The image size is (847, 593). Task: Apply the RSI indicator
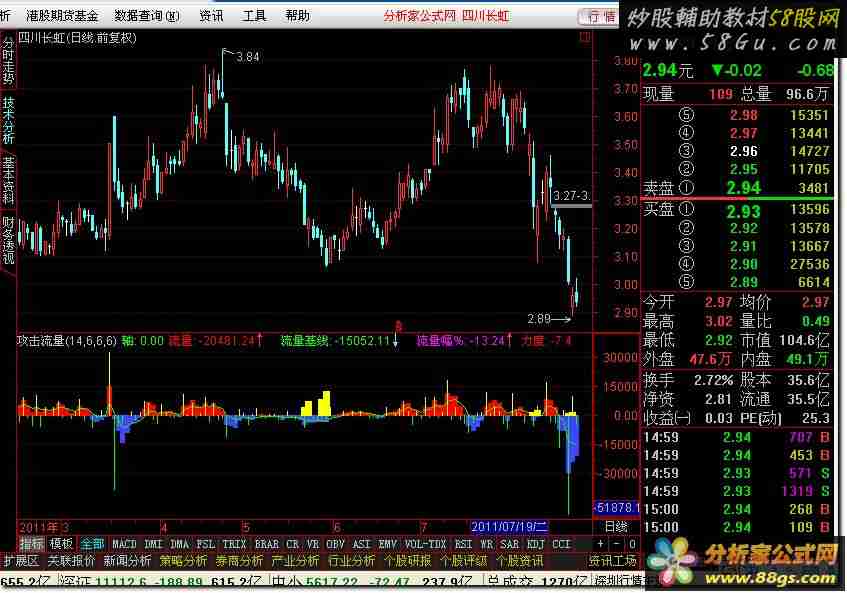[463, 544]
